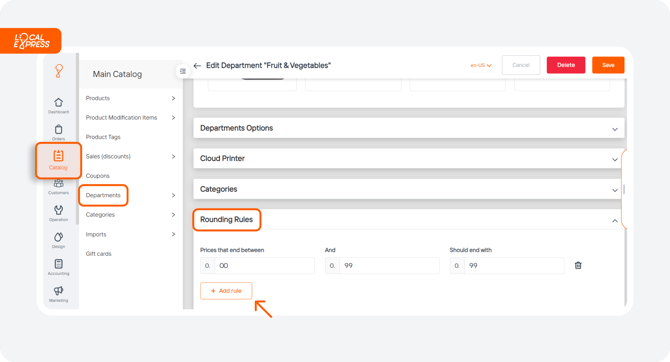Screen dimensions: 670x362
Task: Open the Customers sidebar icon
Action: pos(59,184)
